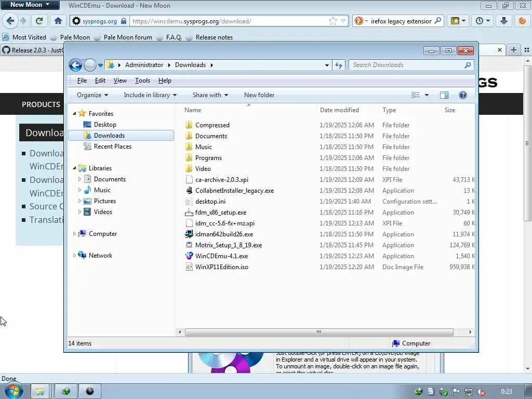Change view layout icon in Explorer
Viewport: 532px width, 399px height.
[x=416, y=95]
